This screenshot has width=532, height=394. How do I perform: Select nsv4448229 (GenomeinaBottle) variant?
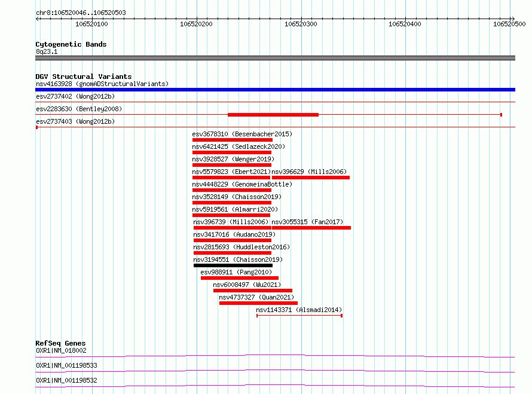click(242, 184)
